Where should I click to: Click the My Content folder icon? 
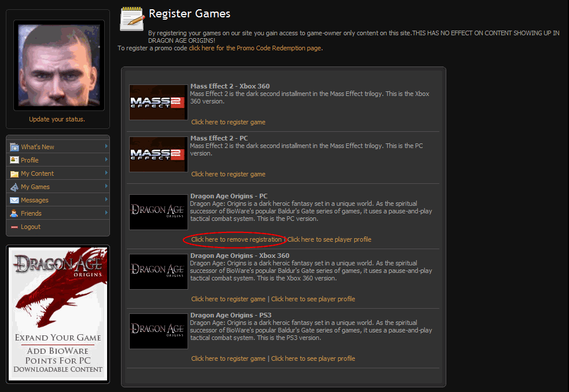pos(14,173)
